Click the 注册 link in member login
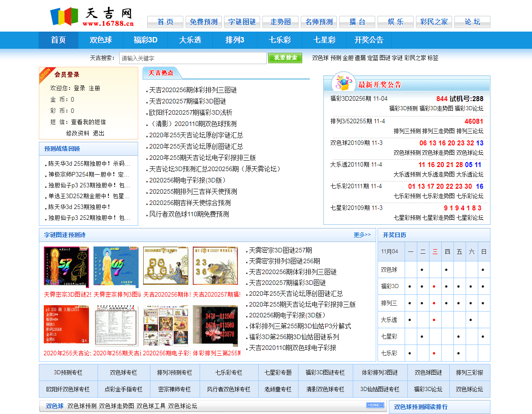The width and height of the screenshot is (532, 414). [94, 88]
